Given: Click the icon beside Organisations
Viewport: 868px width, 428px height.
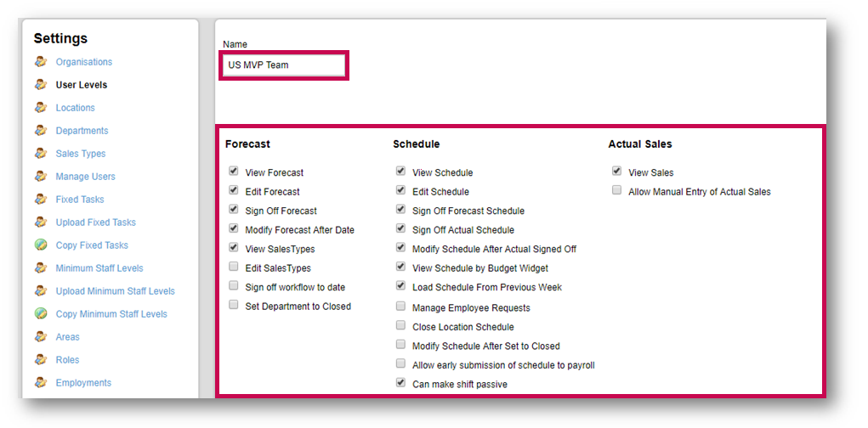Looking at the screenshot, I should point(40,62).
